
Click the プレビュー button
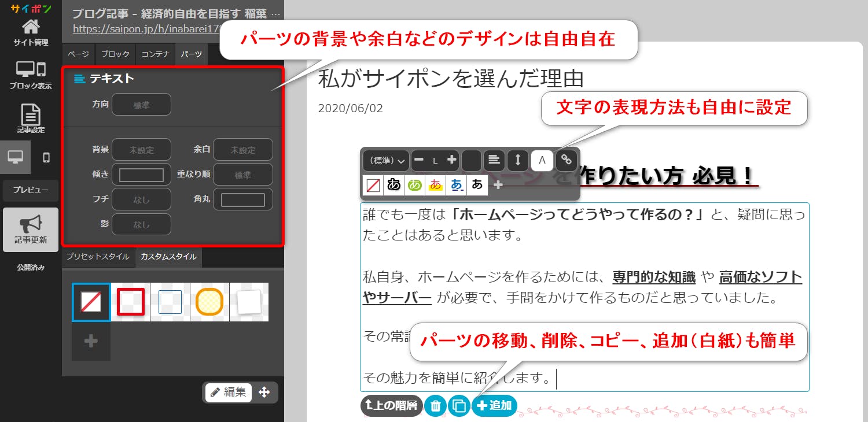tap(31, 190)
